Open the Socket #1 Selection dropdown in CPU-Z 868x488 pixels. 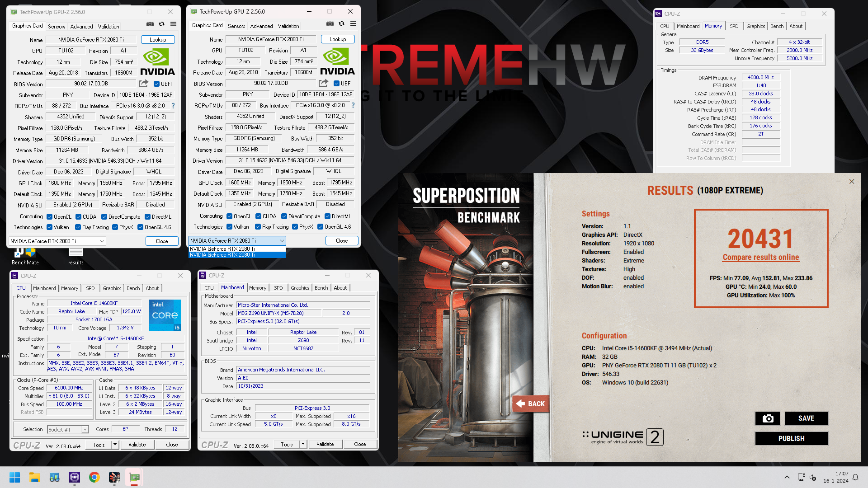click(68, 430)
